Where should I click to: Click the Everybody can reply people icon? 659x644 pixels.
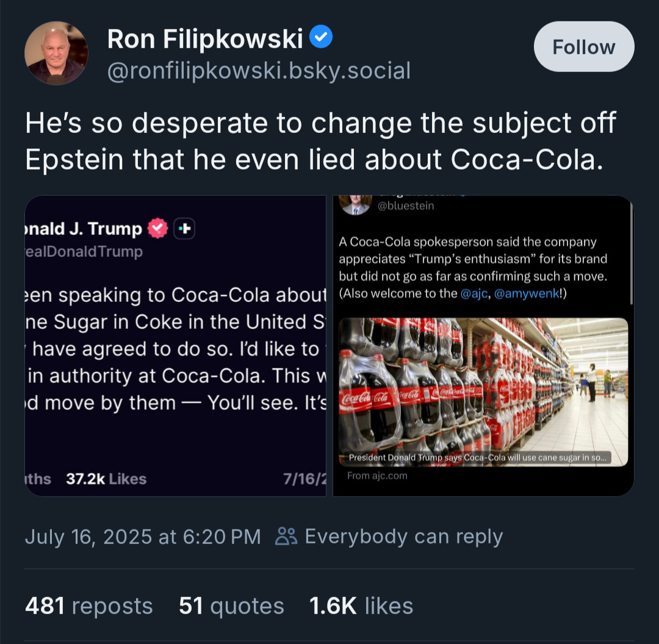286,537
